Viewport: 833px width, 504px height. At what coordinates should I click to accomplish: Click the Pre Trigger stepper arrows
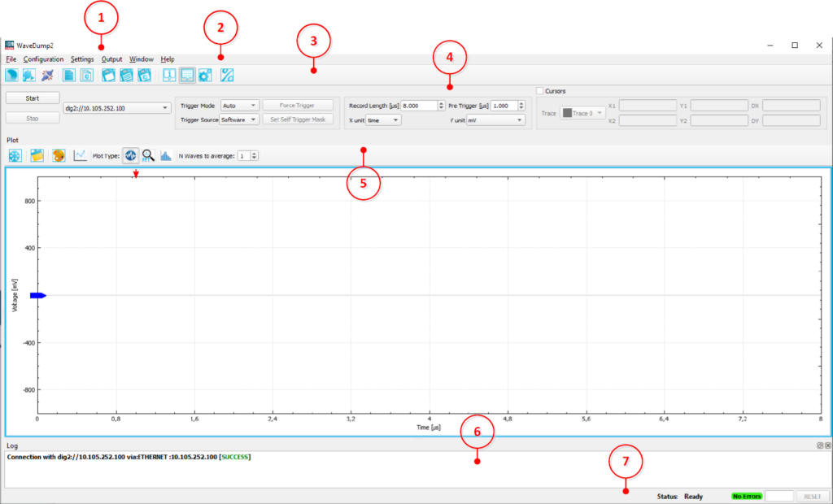(x=521, y=106)
